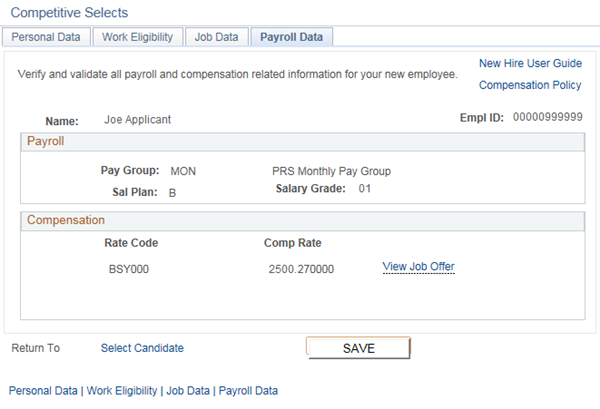Click the active Payroll Data tab

[291, 37]
